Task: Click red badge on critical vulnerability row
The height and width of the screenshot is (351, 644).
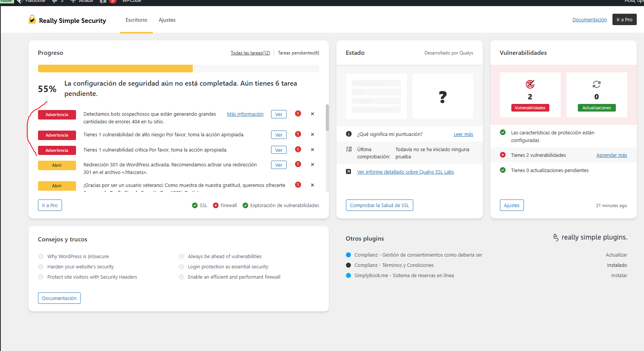Action: pyautogui.click(x=298, y=149)
